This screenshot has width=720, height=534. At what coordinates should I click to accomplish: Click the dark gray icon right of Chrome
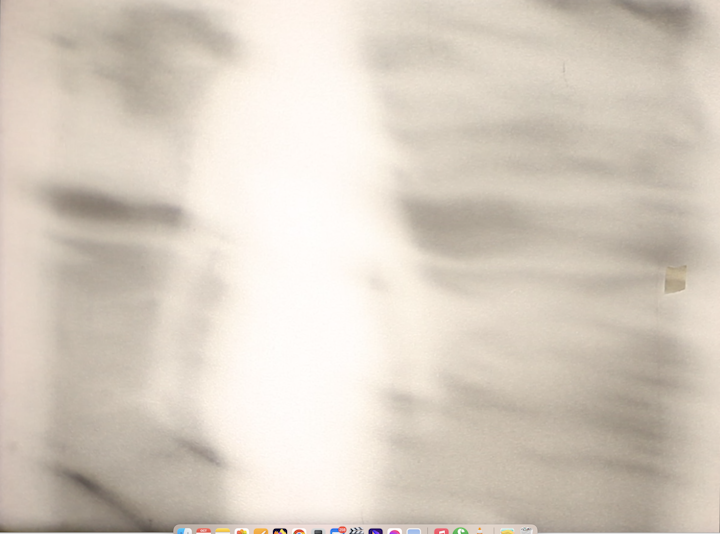[318, 531]
